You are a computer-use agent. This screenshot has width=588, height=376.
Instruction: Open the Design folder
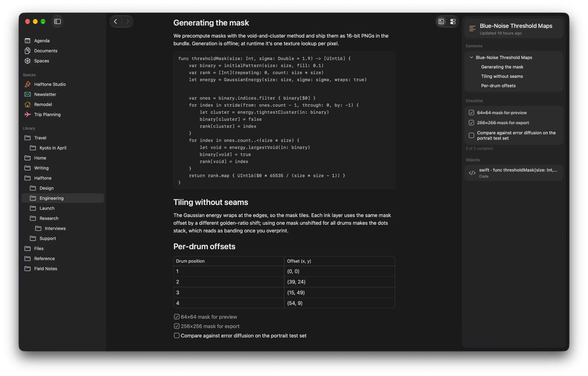[63, 188]
